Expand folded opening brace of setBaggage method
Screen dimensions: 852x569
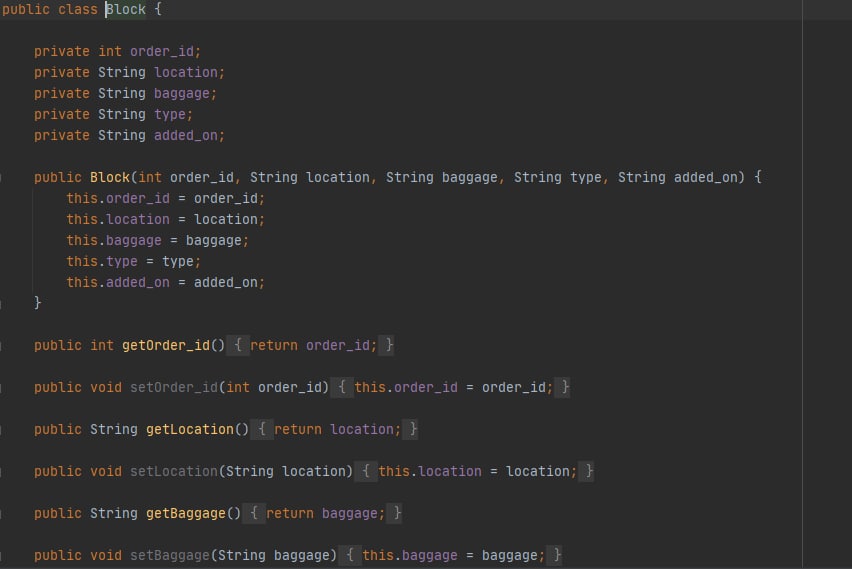pos(350,555)
